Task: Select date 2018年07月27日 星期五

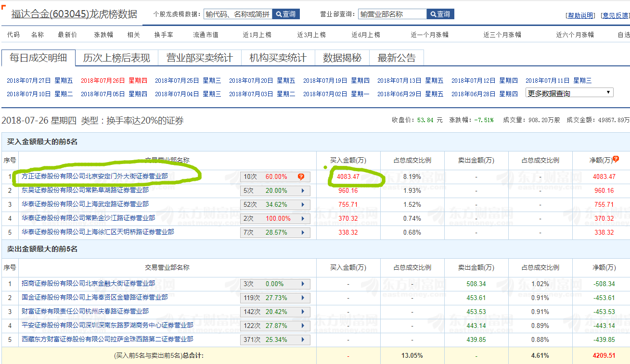Action: (x=40, y=81)
